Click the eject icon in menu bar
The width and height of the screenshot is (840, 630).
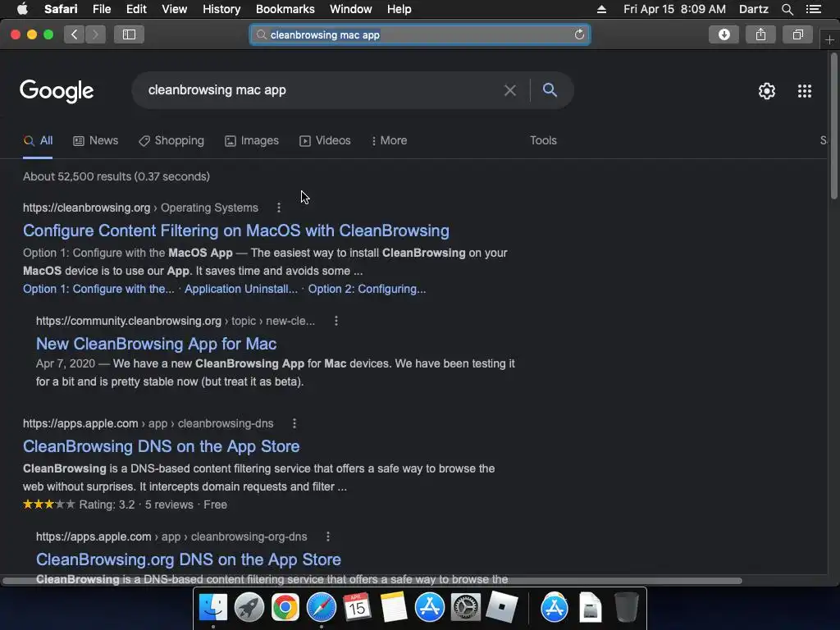coord(601,9)
